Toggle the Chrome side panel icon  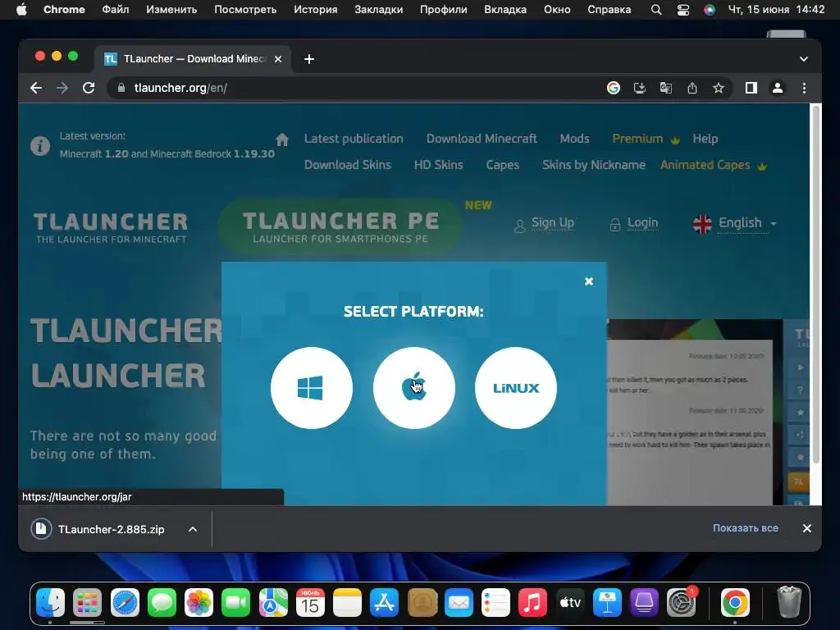point(751,88)
